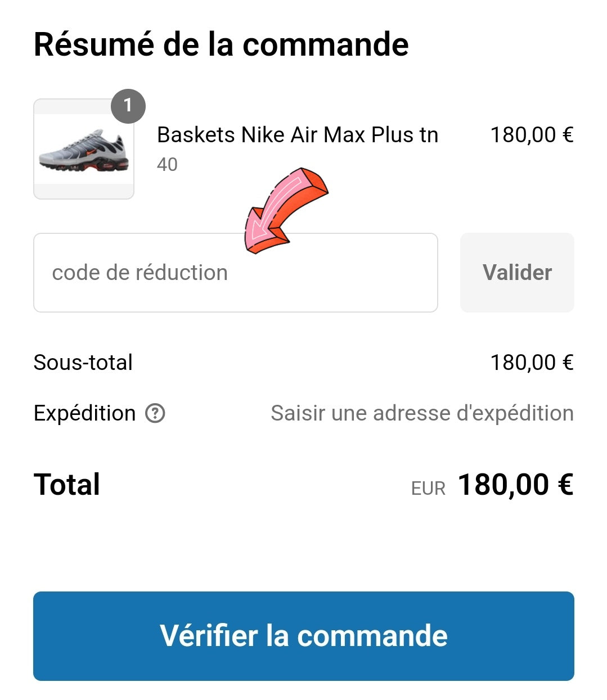Click the size 40 label
607x700 pixels.
coord(166,165)
